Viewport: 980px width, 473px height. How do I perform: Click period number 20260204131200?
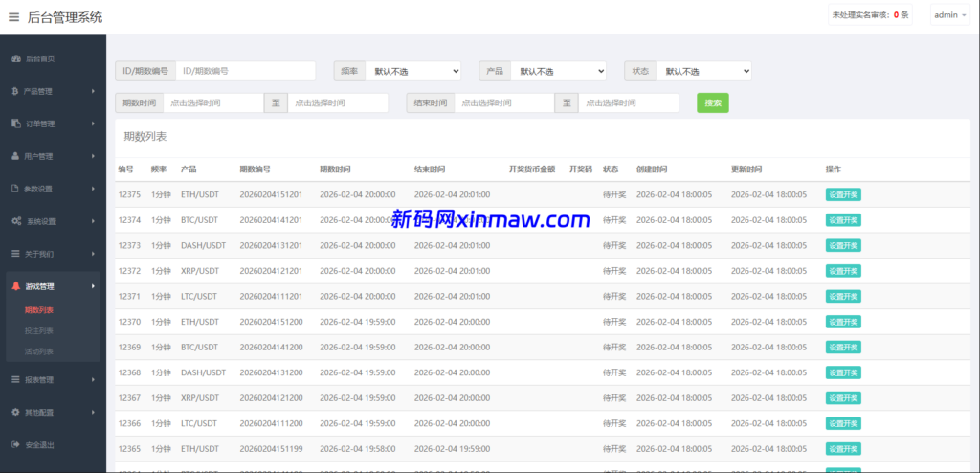pyautogui.click(x=271, y=372)
